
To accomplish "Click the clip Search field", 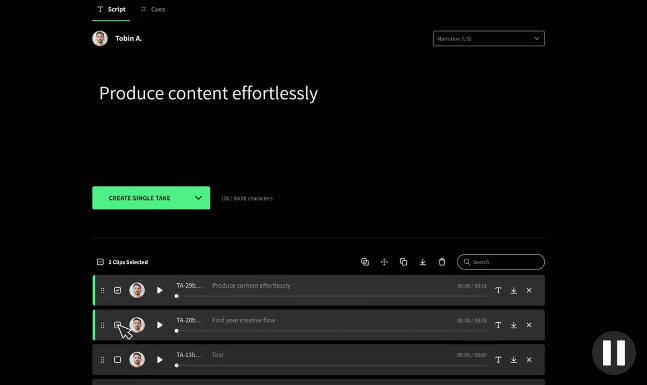I will pos(501,262).
